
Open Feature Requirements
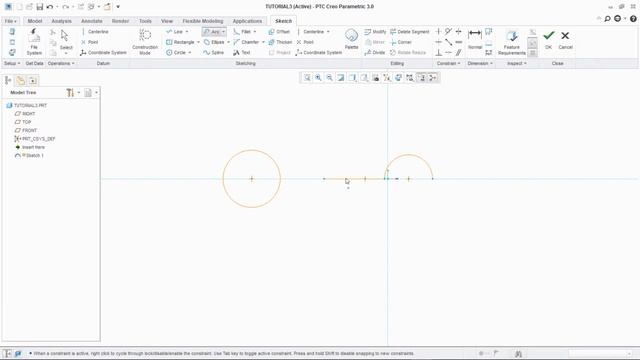511,42
